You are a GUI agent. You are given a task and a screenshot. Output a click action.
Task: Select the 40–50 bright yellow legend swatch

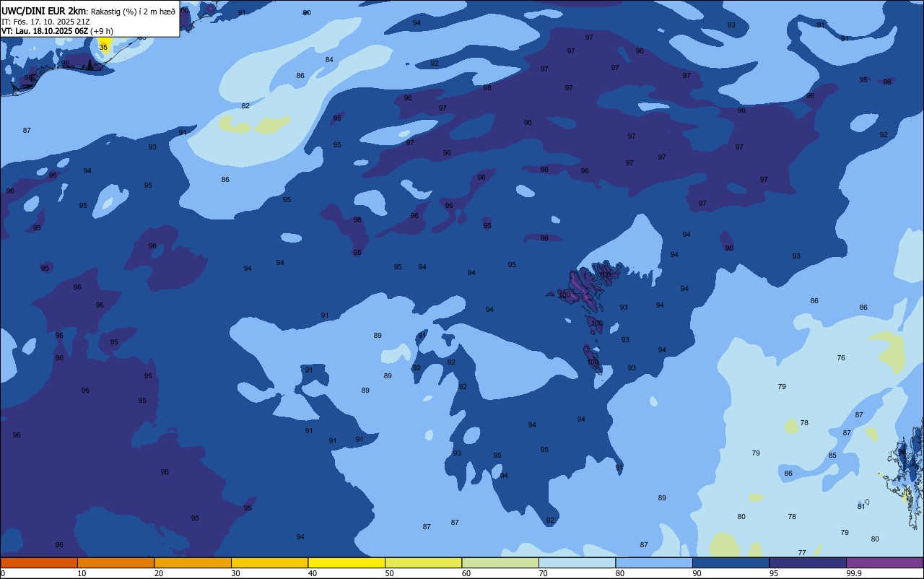point(346,562)
